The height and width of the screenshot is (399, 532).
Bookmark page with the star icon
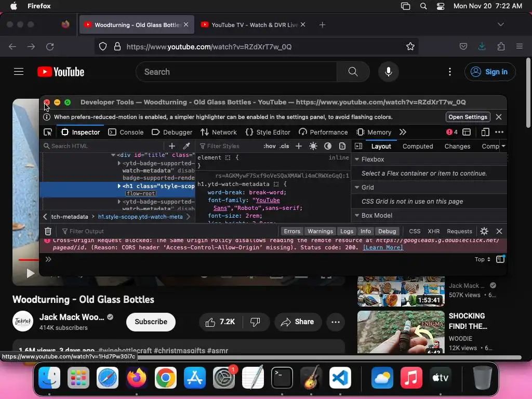pos(410,46)
